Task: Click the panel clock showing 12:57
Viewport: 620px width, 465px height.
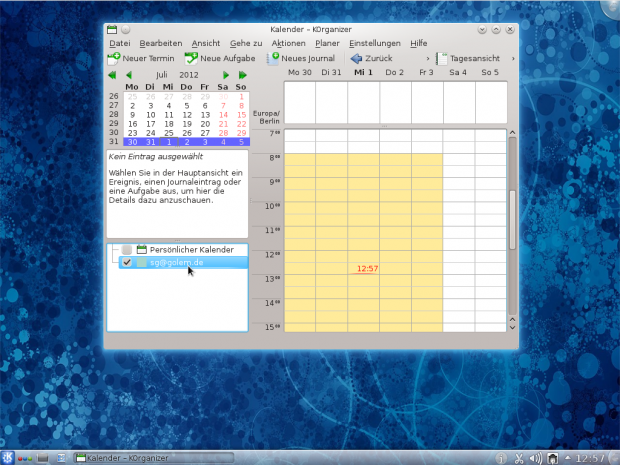Action: point(590,458)
